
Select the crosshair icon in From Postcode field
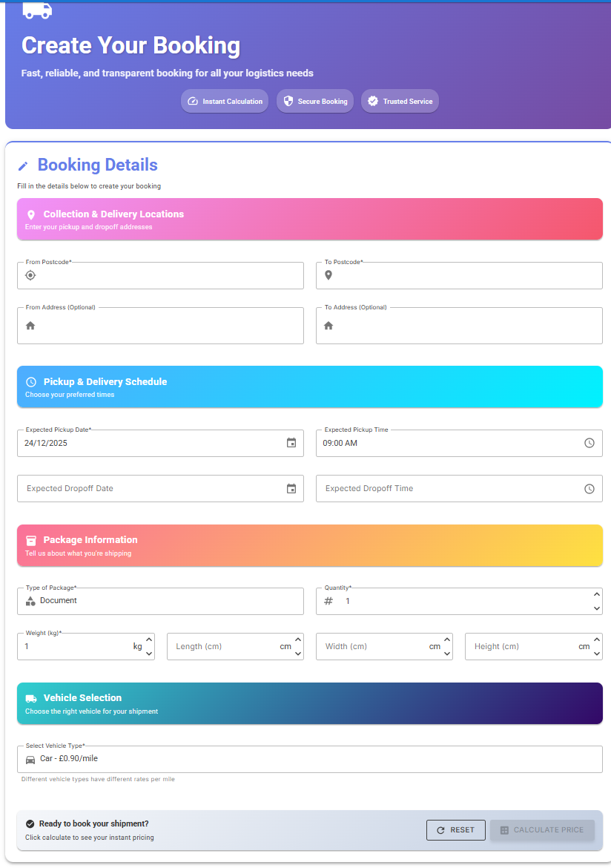coord(30,275)
